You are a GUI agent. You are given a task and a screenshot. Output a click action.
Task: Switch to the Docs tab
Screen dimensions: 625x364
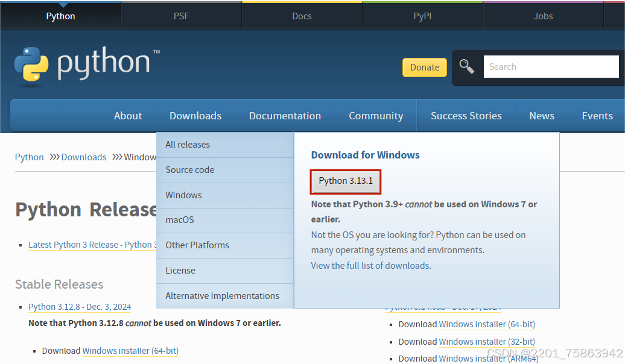(x=302, y=16)
